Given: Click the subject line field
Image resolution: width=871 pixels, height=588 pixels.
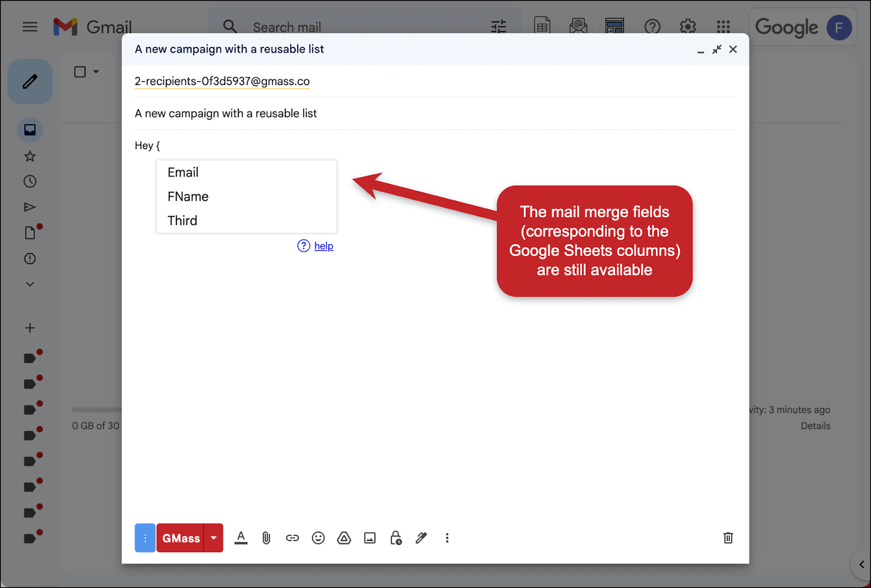Looking at the screenshot, I should coord(435,113).
